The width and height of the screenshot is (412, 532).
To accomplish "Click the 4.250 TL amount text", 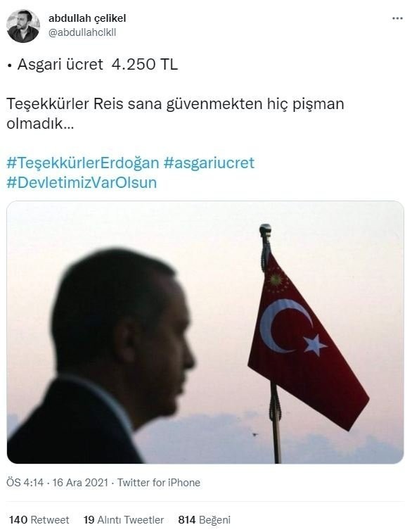I will point(145,65).
